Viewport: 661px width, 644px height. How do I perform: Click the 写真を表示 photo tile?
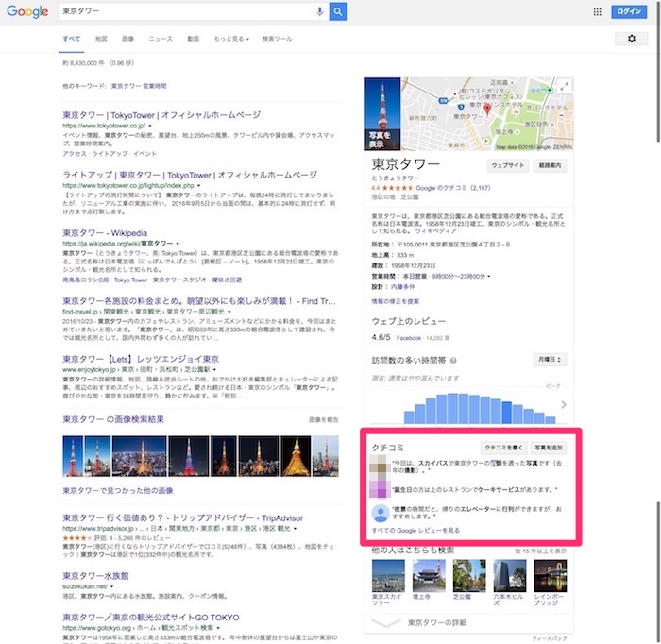coord(382,114)
